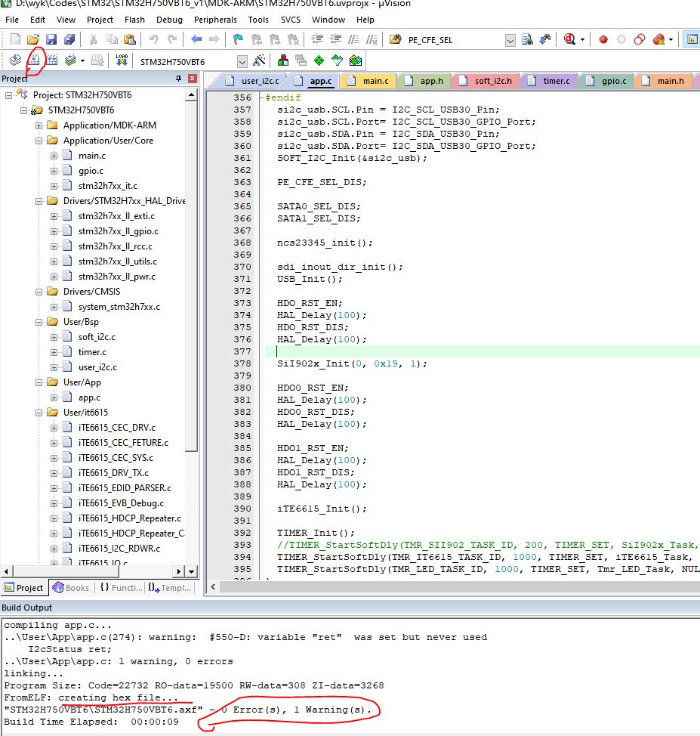The height and width of the screenshot is (736, 700).
Task: Open debug icon dropdown arrow
Action: (582, 39)
